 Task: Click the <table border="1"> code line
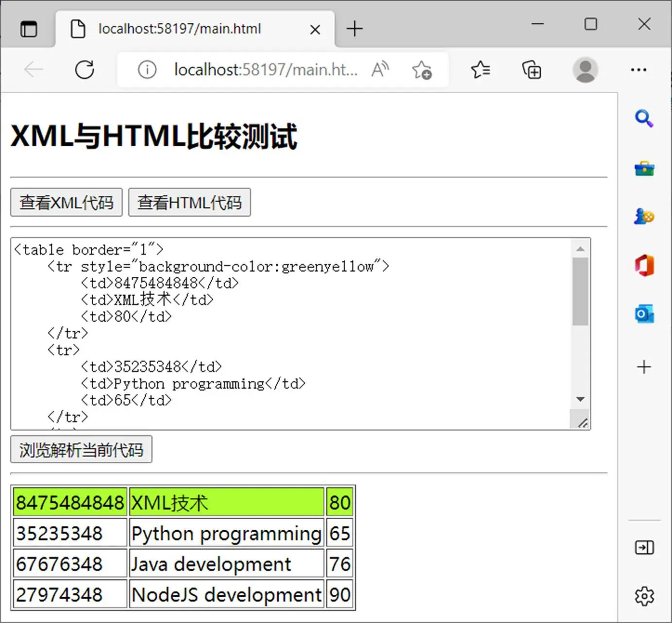(x=89, y=250)
